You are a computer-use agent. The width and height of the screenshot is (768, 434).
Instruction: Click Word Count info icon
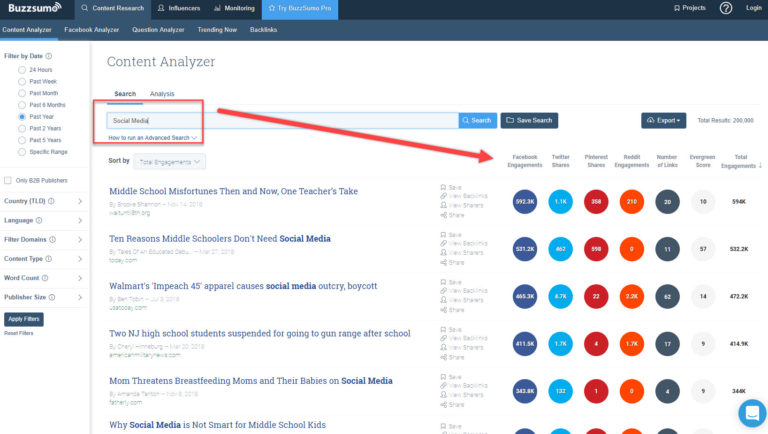[45, 278]
